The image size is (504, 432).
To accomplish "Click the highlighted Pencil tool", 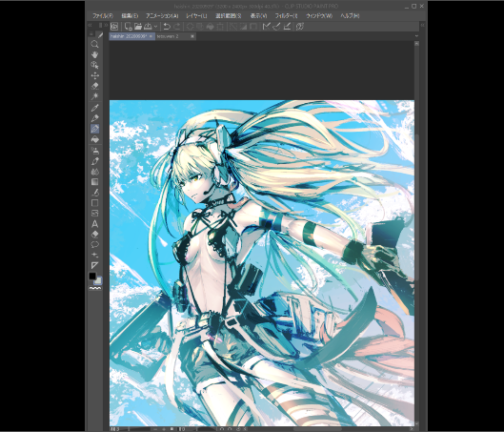I will point(94,129).
